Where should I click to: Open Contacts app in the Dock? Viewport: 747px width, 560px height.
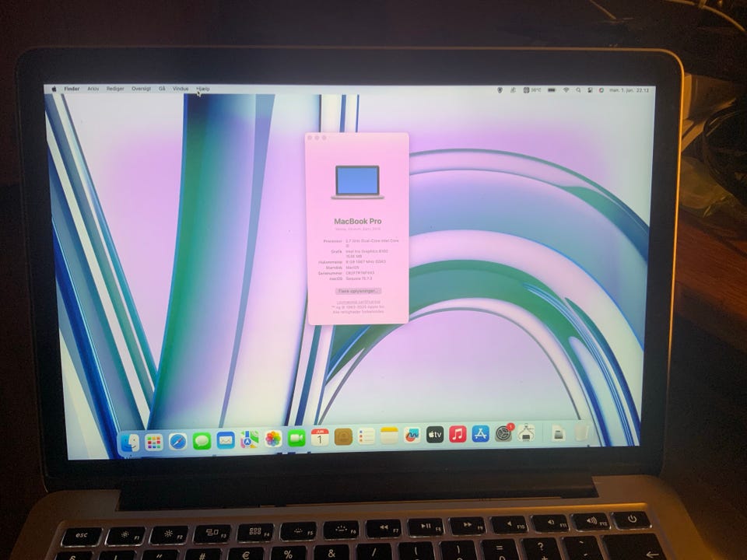[x=343, y=436]
